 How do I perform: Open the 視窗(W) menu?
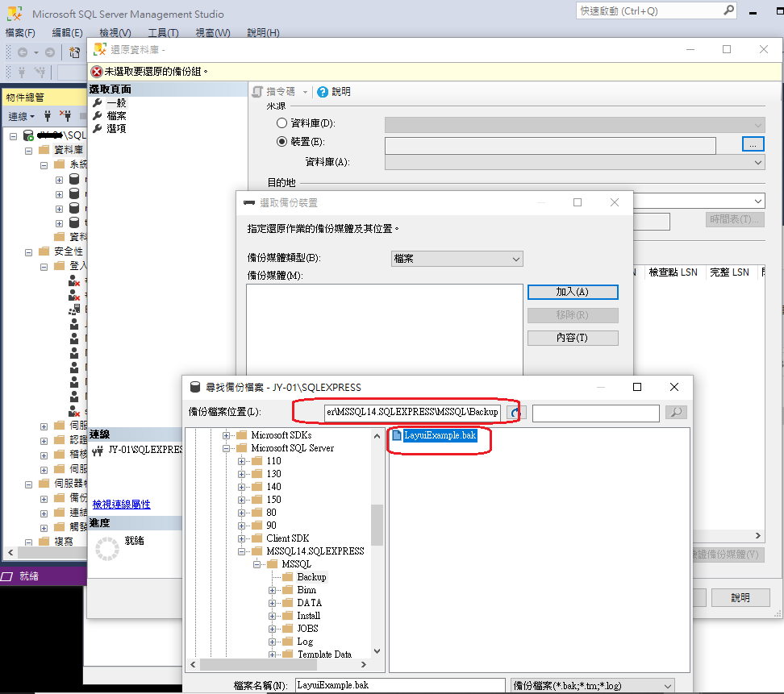pos(212,33)
